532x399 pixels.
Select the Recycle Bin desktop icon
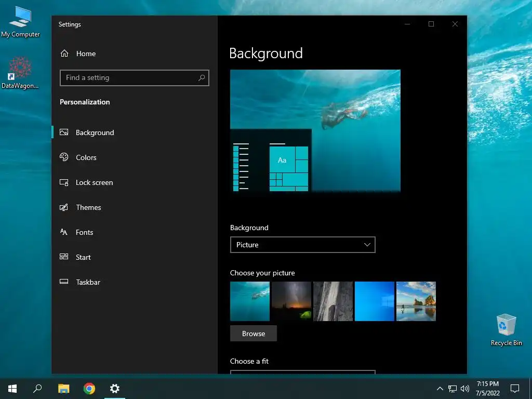pyautogui.click(x=506, y=330)
